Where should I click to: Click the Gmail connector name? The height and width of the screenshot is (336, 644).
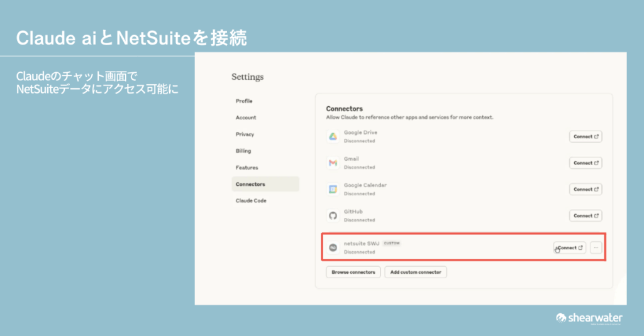pyautogui.click(x=351, y=159)
